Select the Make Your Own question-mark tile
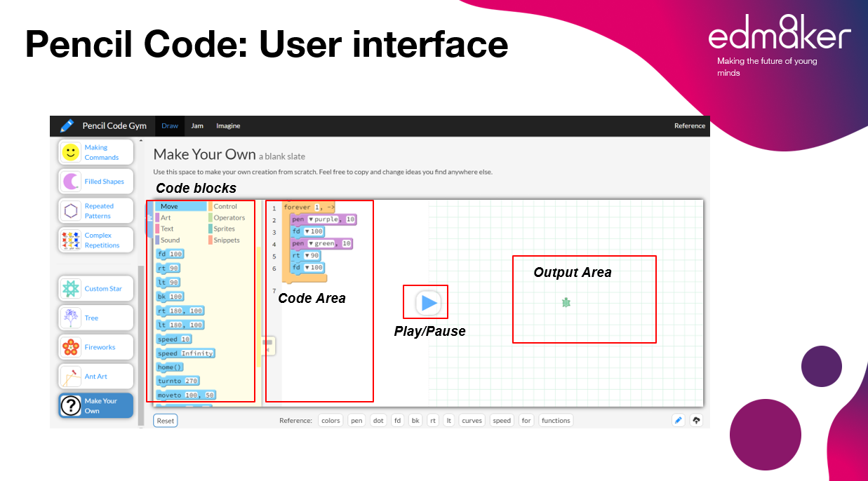Screen dimensions: 868x481 pos(95,406)
